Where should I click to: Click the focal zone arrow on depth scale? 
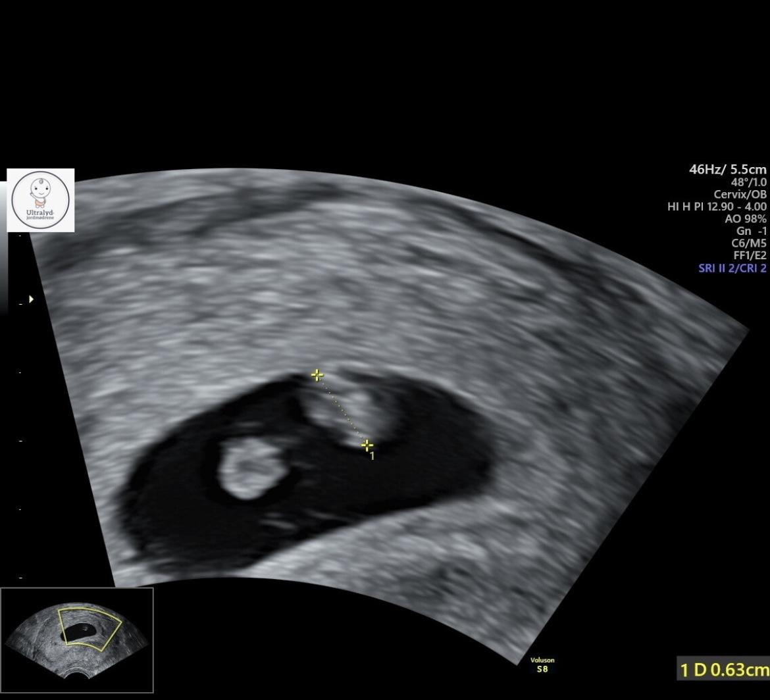tap(32, 299)
